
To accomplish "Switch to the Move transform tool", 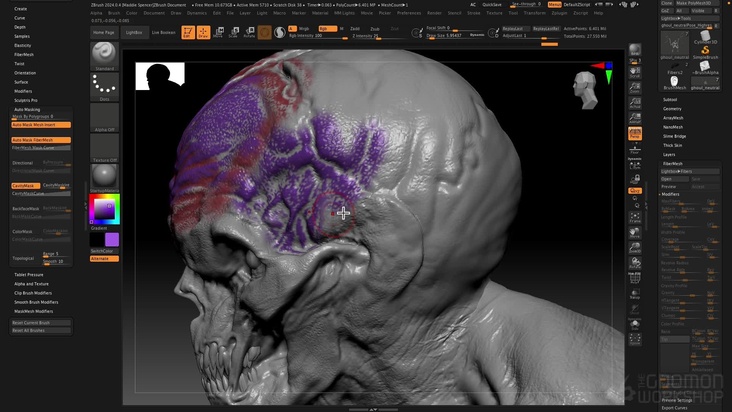I will click(x=219, y=32).
